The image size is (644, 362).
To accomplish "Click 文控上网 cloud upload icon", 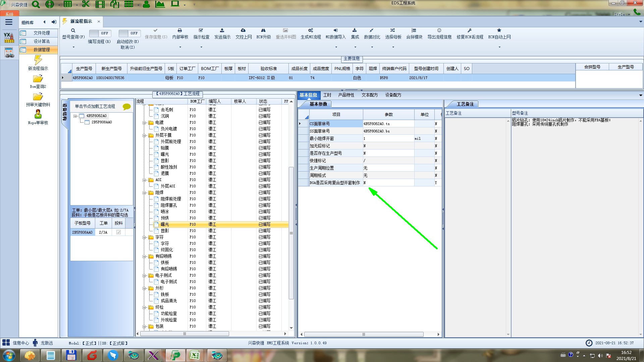I will tap(243, 31).
